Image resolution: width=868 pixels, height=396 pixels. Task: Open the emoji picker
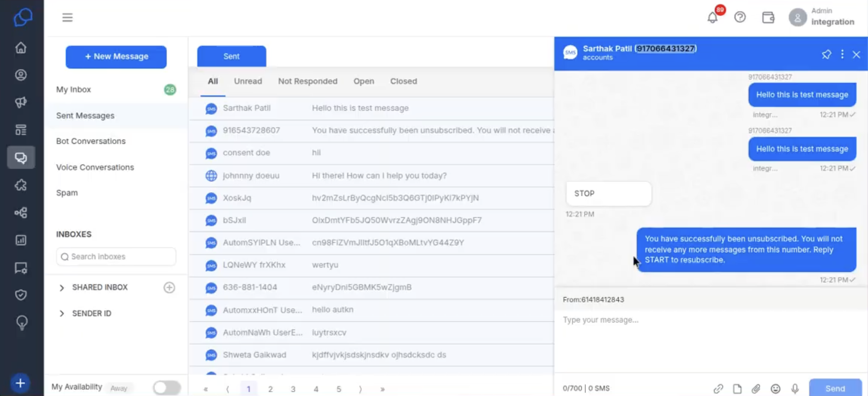pos(775,389)
